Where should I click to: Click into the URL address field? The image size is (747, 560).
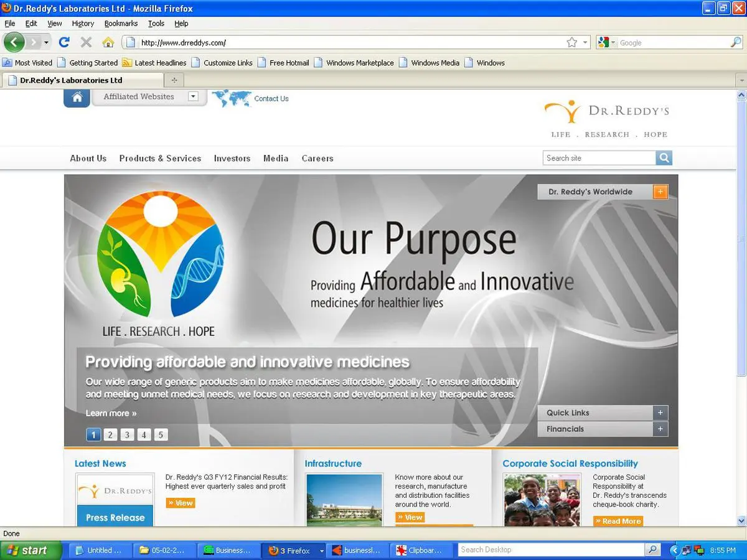[351, 42]
